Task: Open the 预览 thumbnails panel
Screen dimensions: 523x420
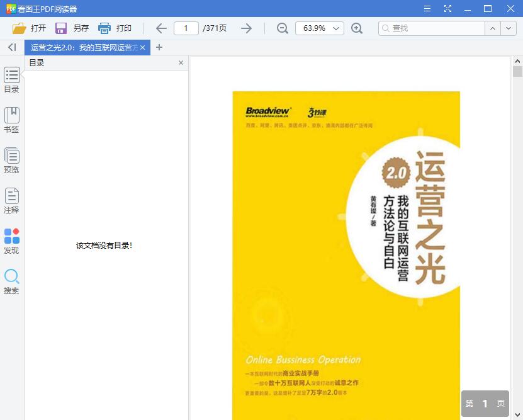Action: [12, 161]
